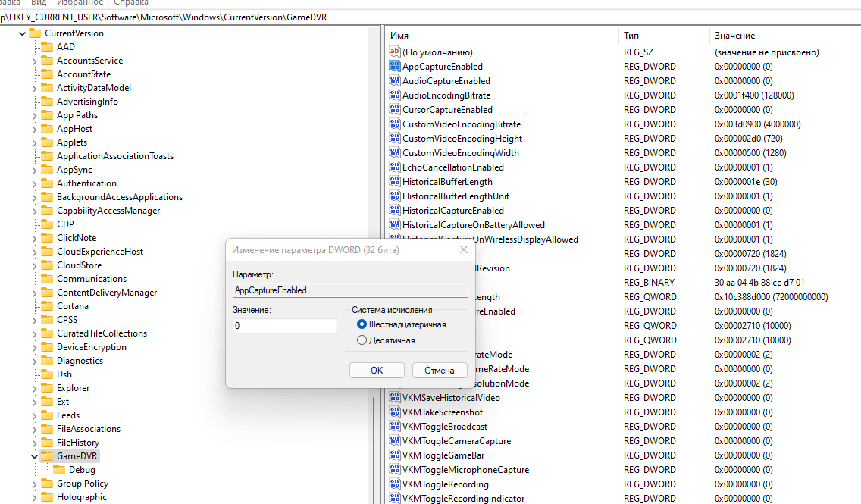Viewport: 861px width, 504px height.
Task: Click the value 0x10c388d000 (72000000000)
Action: (771, 296)
